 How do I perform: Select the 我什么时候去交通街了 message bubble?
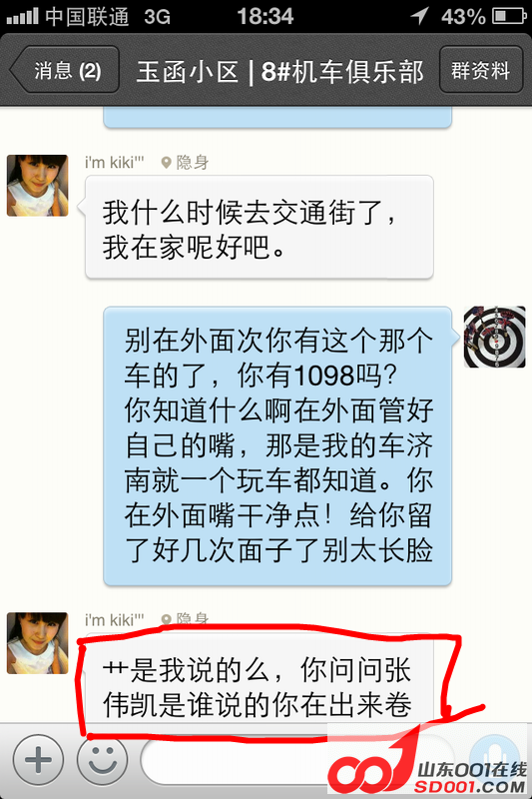(260, 228)
